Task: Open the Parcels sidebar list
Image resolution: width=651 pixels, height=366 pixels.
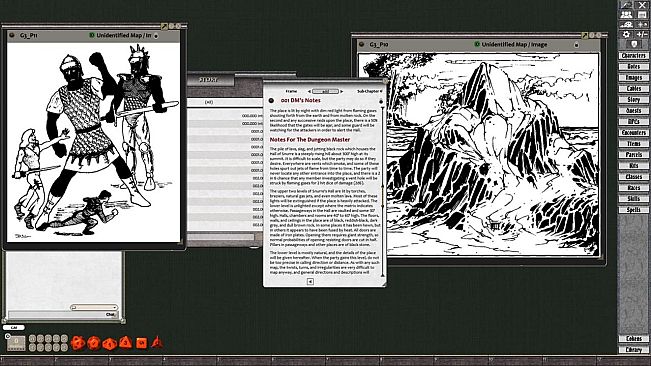Action: pyautogui.click(x=634, y=154)
